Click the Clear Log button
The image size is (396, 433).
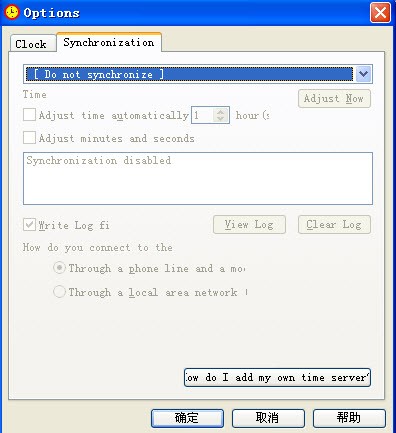pyautogui.click(x=334, y=225)
